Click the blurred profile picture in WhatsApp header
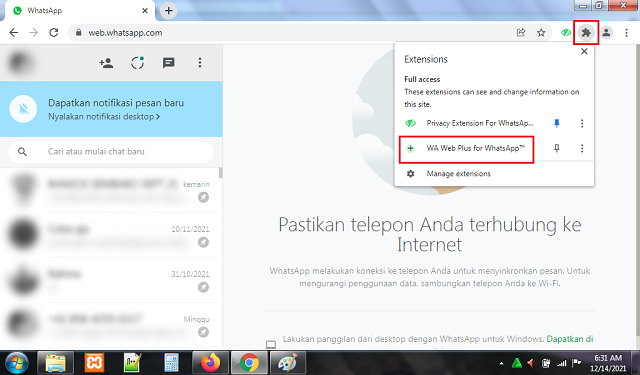 pos(21,62)
